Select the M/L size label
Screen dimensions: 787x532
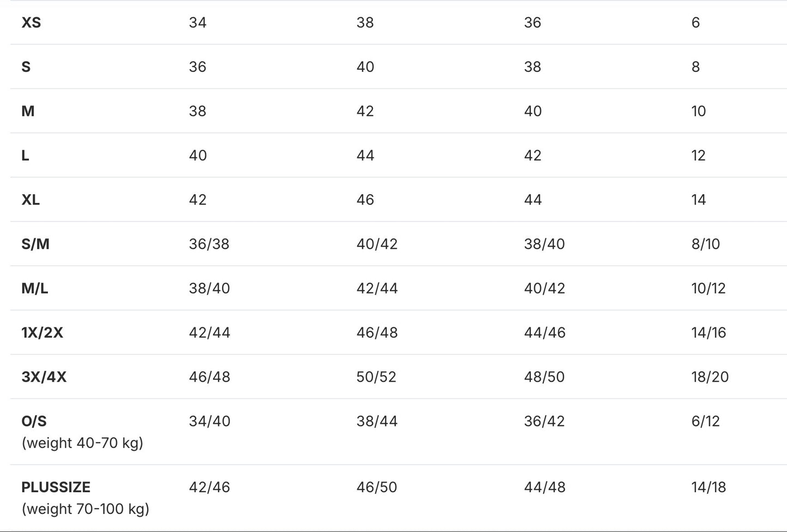point(35,288)
